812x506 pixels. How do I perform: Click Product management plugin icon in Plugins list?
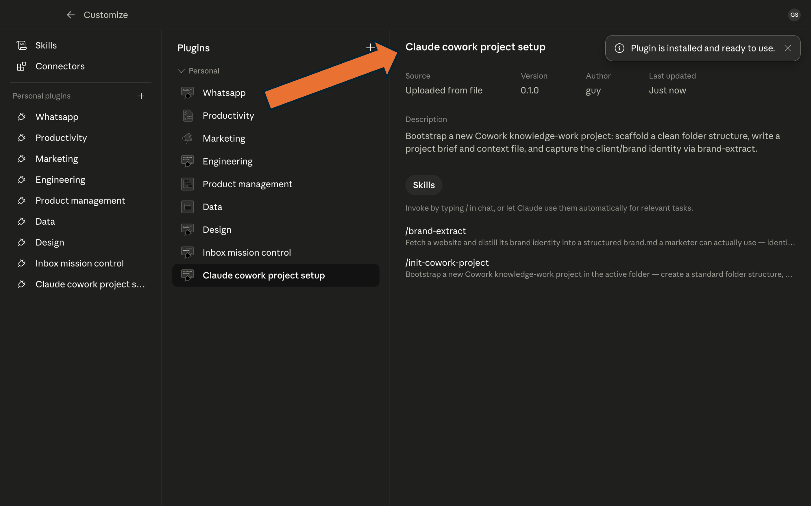(x=187, y=184)
